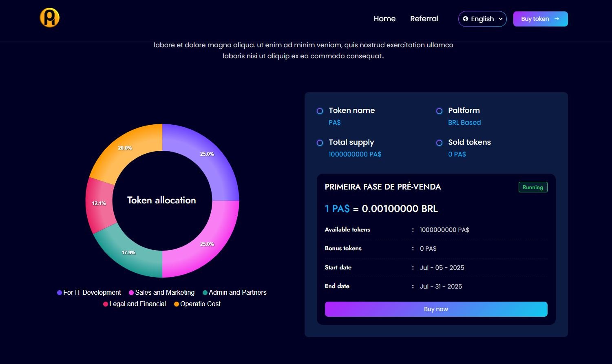This screenshot has width=612, height=364.
Task: Open the Referral page
Action: pos(424,19)
